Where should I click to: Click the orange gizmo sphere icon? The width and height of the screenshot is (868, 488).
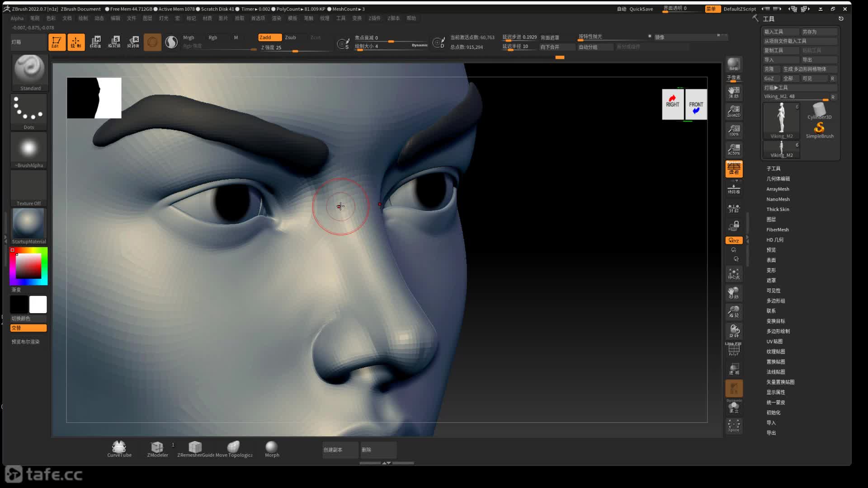pos(152,42)
